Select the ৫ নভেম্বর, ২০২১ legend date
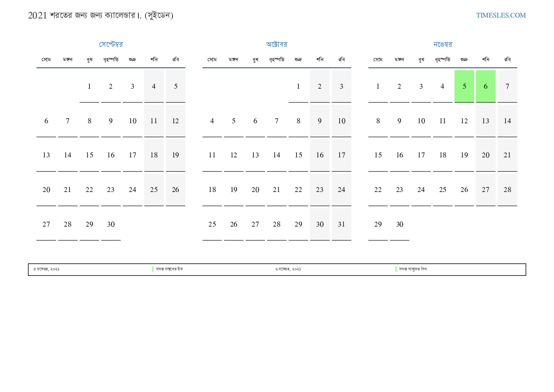This screenshot has width=554, height=392. click(46, 269)
